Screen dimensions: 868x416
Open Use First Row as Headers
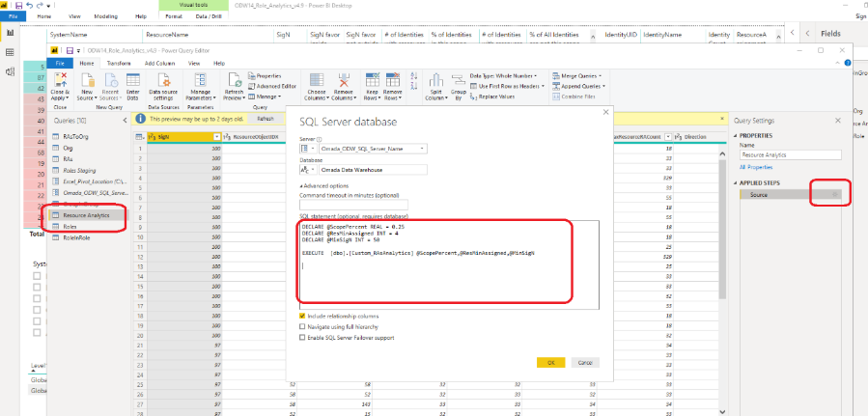coord(507,86)
